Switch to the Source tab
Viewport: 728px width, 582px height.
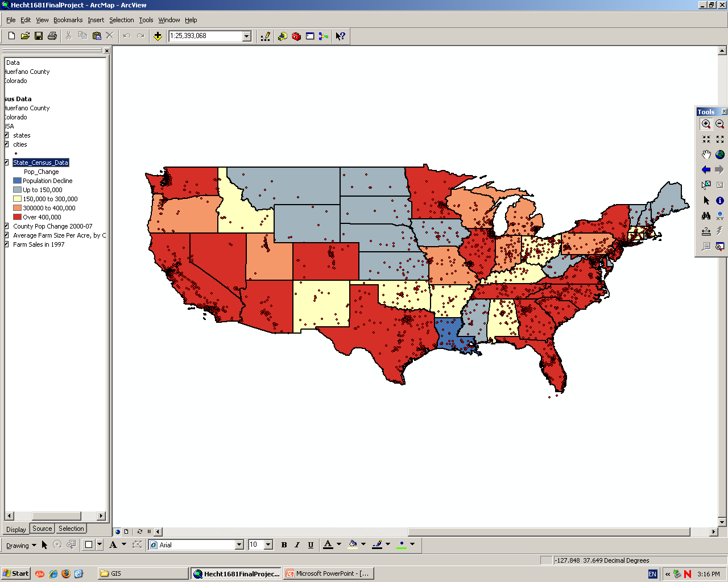point(42,529)
